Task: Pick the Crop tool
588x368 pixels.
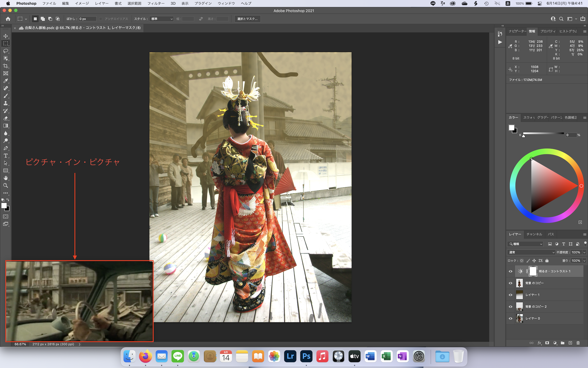Action: (5, 66)
